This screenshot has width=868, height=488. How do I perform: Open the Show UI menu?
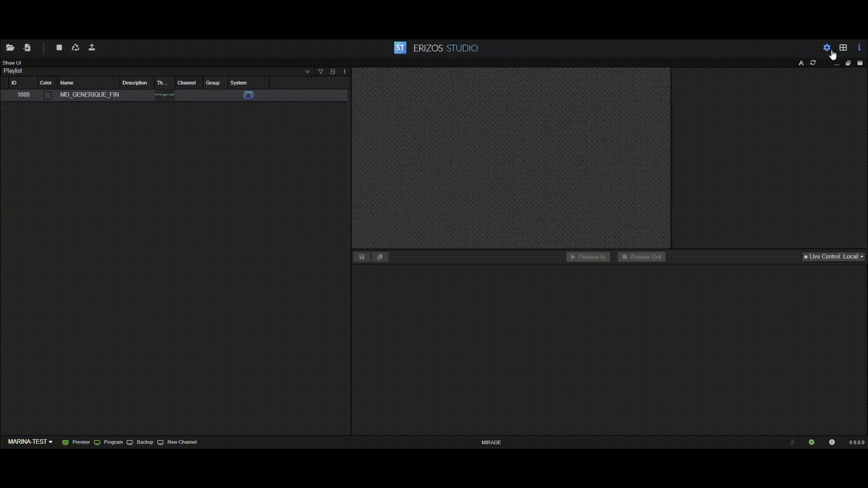pyautogui.click(x=12, y=63)
